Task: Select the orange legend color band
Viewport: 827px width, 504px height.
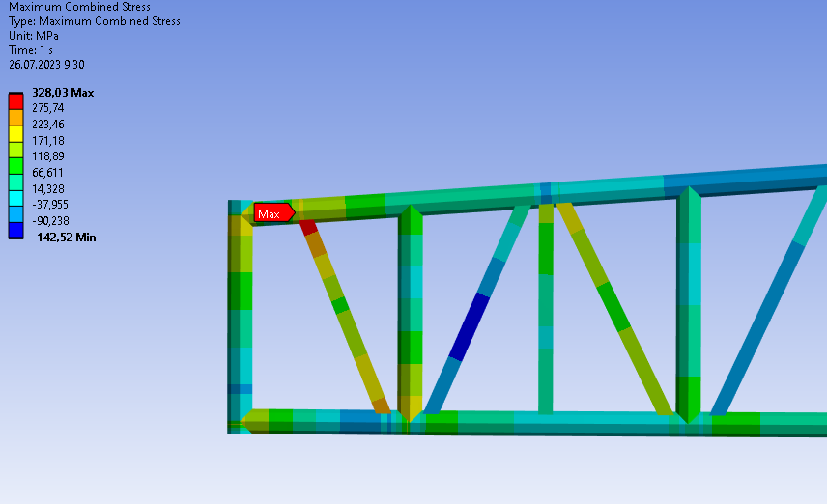Action: [x=15, y=118]
